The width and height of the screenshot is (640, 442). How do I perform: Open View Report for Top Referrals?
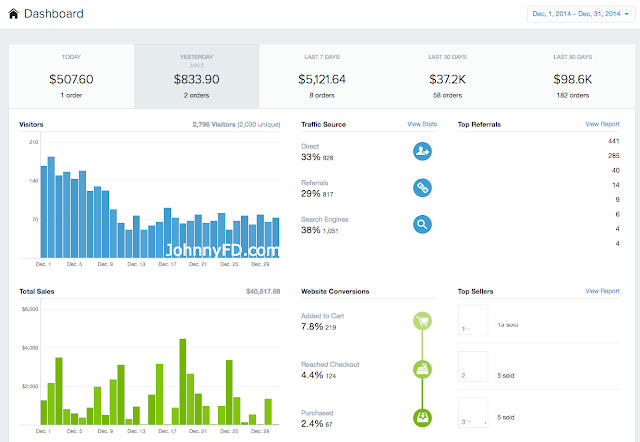pyautogui.click(x=602, y=124)
